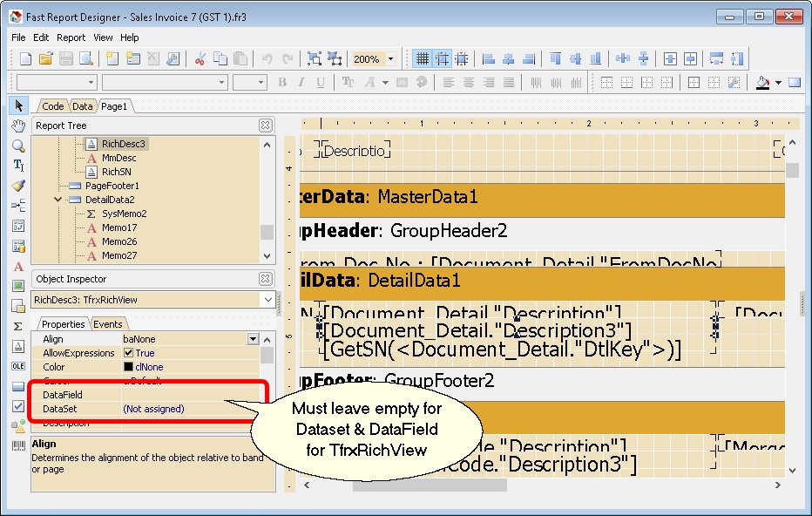Select the Zoom magnifier tool

coord(18,146)
